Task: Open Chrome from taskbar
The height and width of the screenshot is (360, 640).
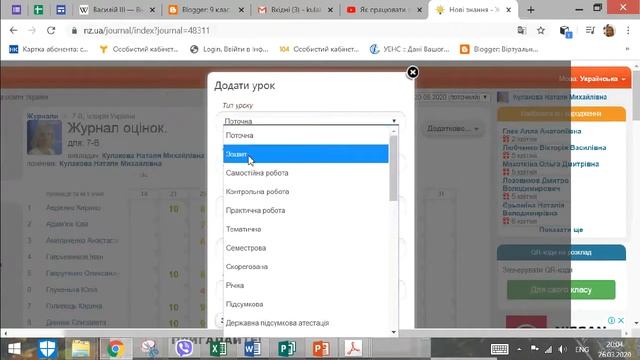Action: tap(115, 349)
